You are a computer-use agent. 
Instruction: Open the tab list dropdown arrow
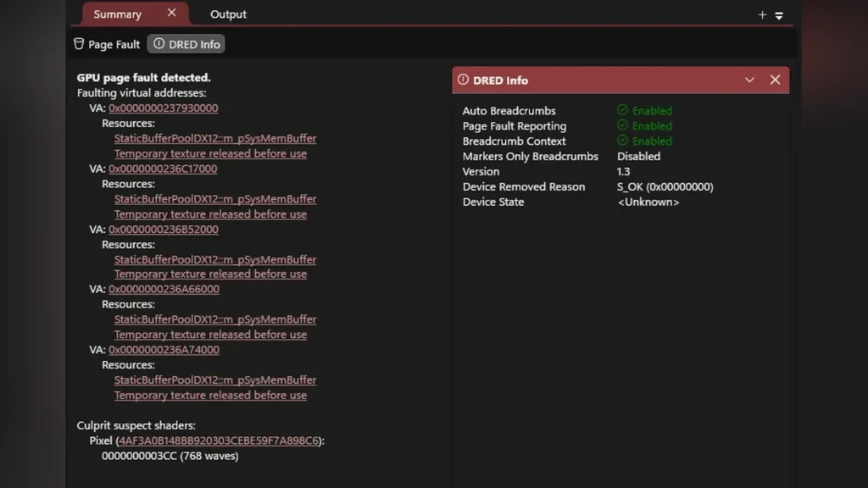tap(779, 15)
